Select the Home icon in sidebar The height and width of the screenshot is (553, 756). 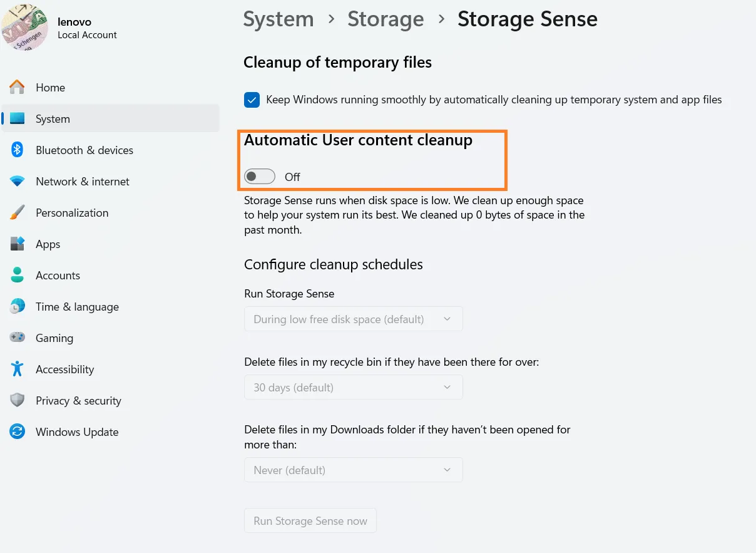[x=18, y=88]
